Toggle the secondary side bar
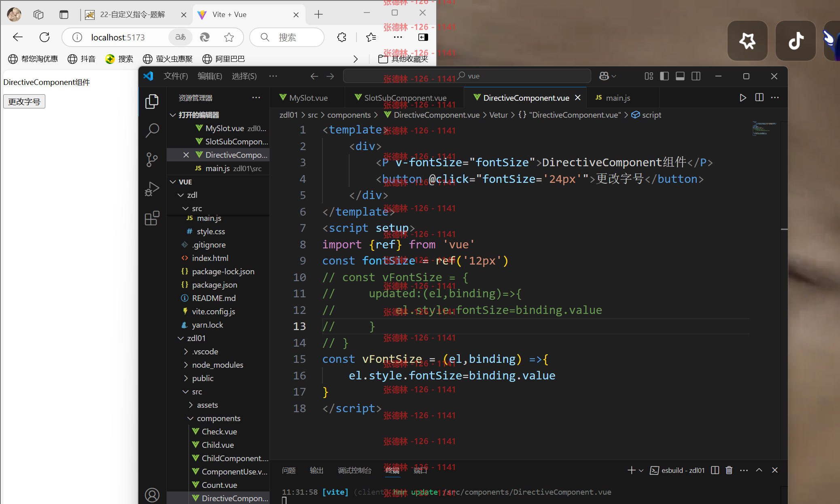Screen dimensions: 840x504 point(696,76)
